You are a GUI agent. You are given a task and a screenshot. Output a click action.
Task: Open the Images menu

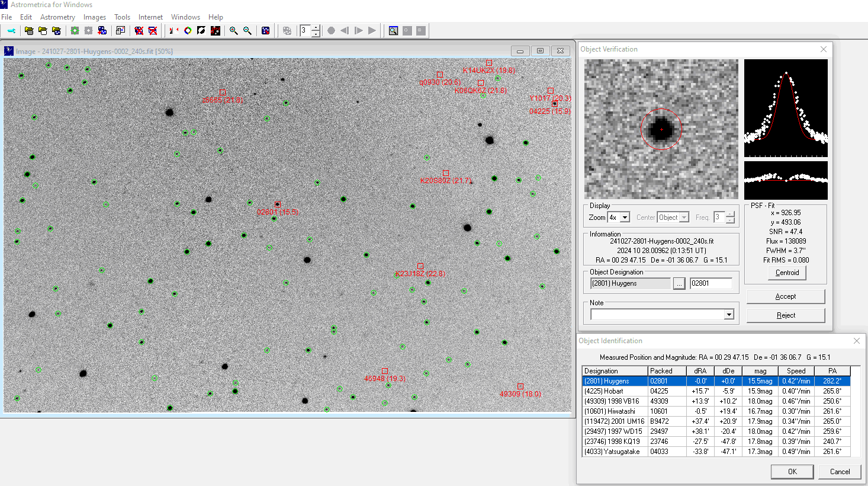coord(95,17)
